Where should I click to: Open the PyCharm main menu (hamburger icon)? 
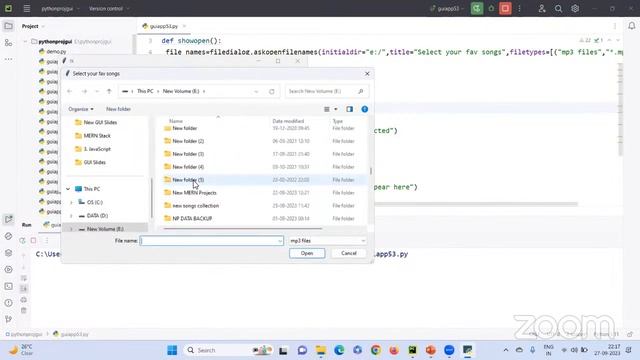point(27,8)
